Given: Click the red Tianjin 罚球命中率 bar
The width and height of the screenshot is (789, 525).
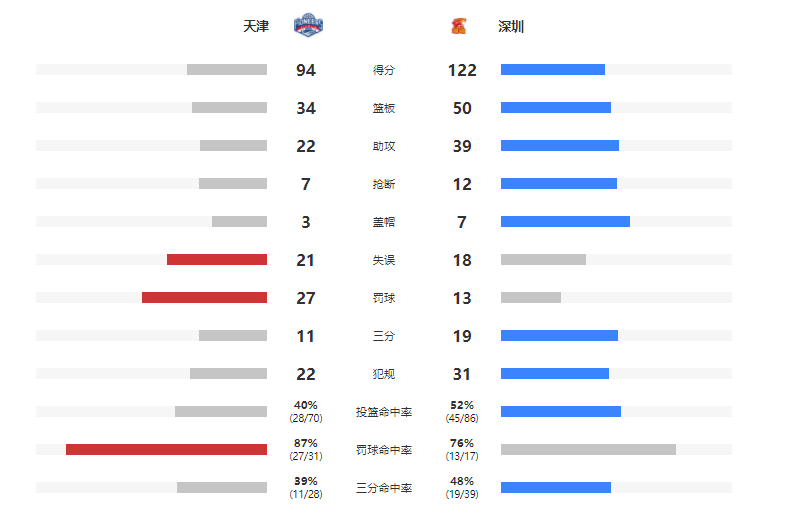Looking at the screenshot, I should (x=167, y=449).
